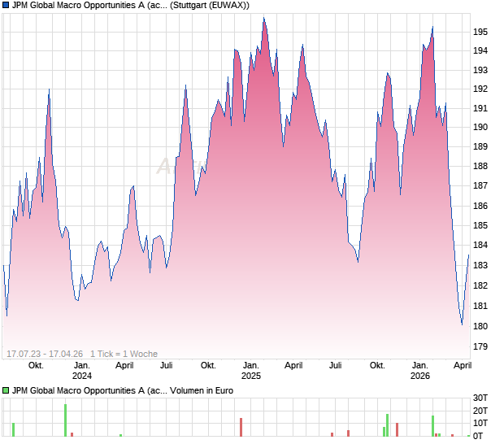The image size is (504, 444).
Task: Click the volume chart title 'Volumen in Euro'
Action: (x=202, y=390)
